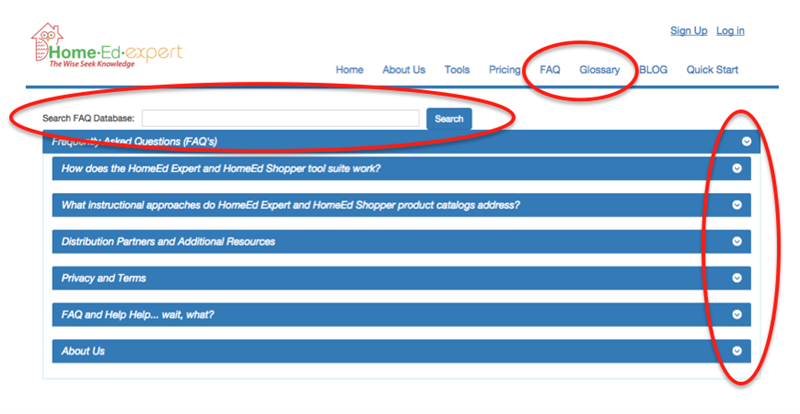Expand chevron on About Us accordion row

coord(737,351)
